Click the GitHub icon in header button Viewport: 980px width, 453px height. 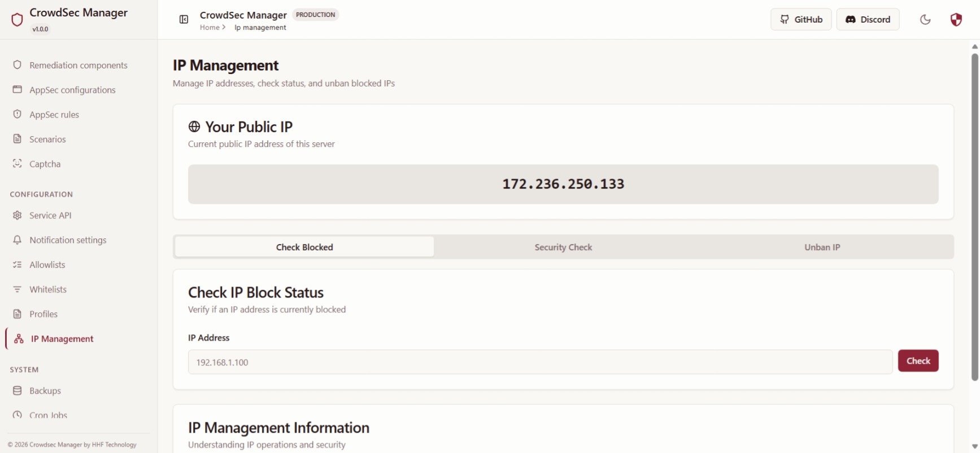(785, 19)
